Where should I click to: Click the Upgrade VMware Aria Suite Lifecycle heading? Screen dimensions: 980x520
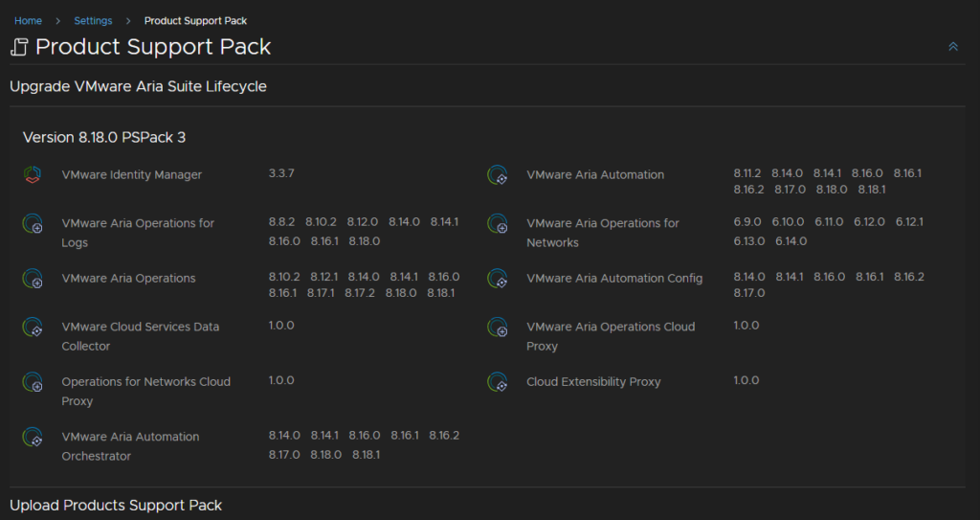point(138,86)
